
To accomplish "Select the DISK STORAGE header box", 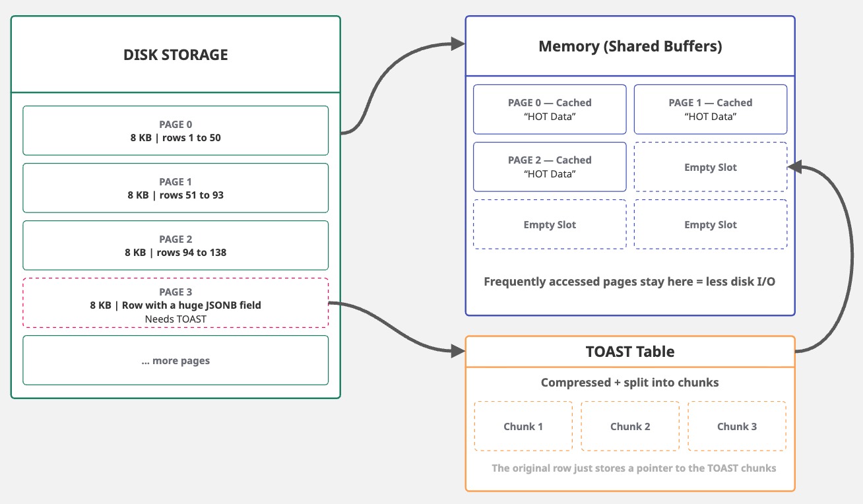I will pyautogui.click(x=176, y=55).
